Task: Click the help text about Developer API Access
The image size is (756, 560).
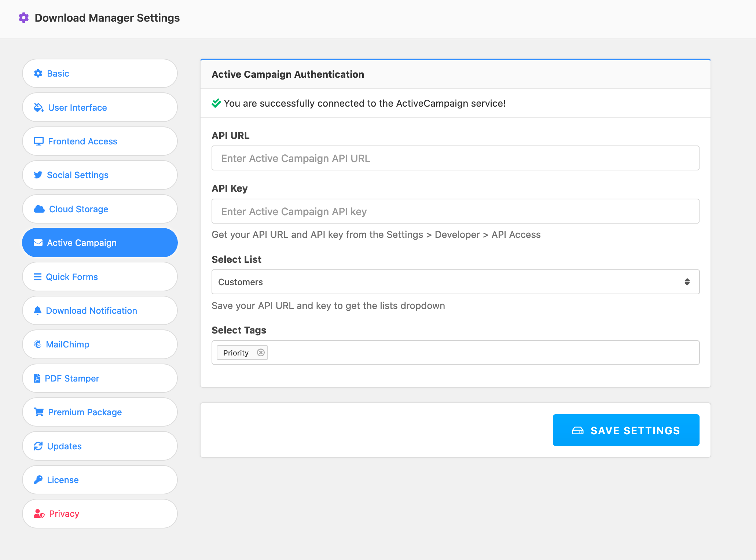Action: [376, 235]
